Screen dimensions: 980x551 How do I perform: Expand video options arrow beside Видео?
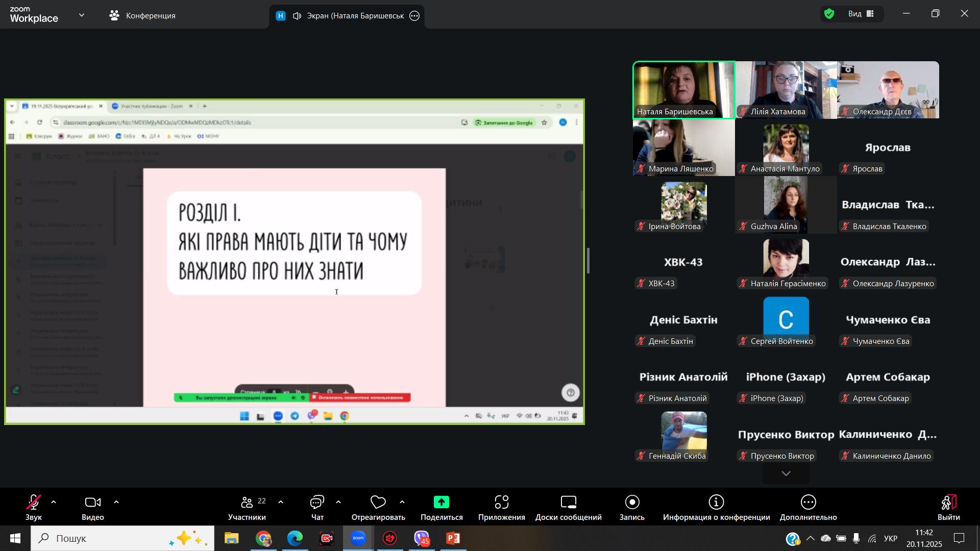click(116, 503)
